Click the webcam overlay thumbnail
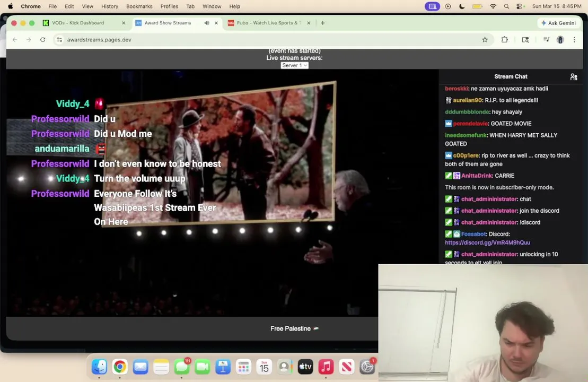 pyautogui.click(x=483, y=323)
